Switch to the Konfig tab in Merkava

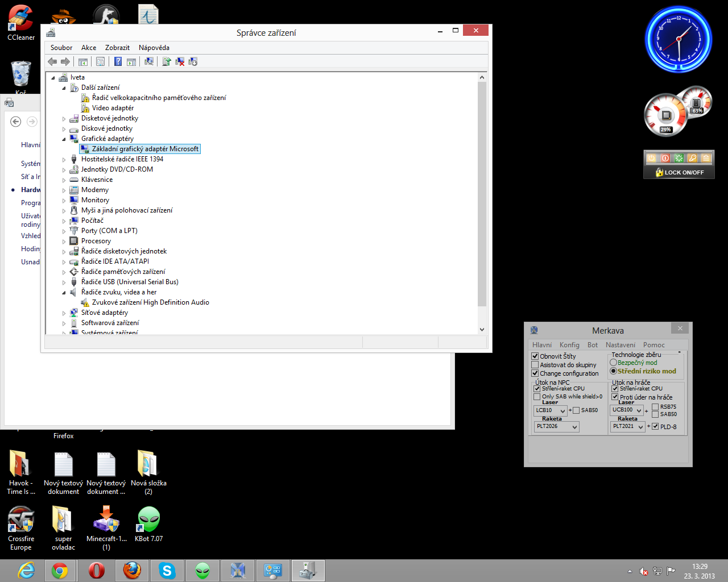[569, 345]
